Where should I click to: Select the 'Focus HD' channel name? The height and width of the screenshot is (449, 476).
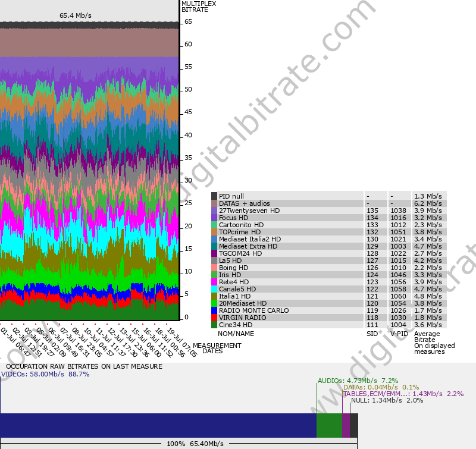pos(233,218)
